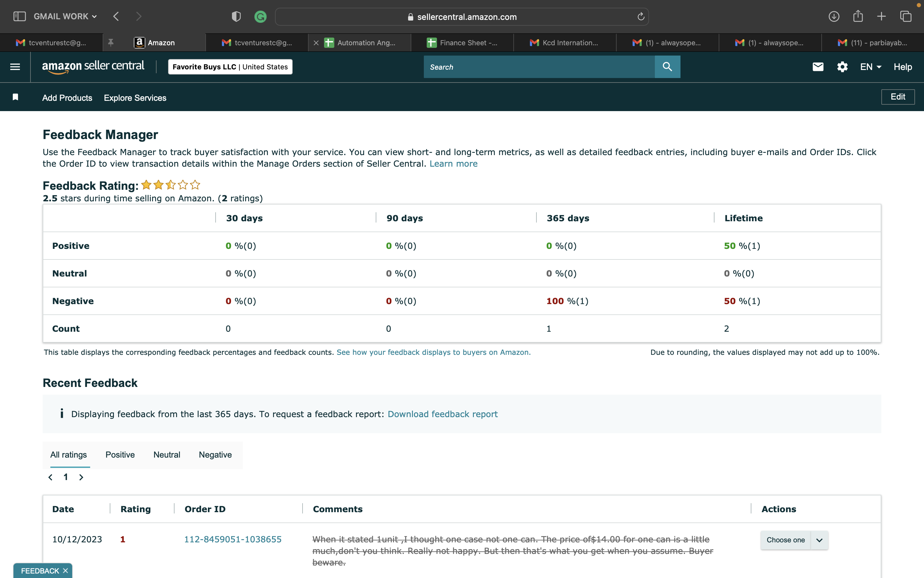Image resolution: width=924 pixels, height=578 pixels.
Task: Click the info icon in Recent Feedback notice
Action: (62, 414)
